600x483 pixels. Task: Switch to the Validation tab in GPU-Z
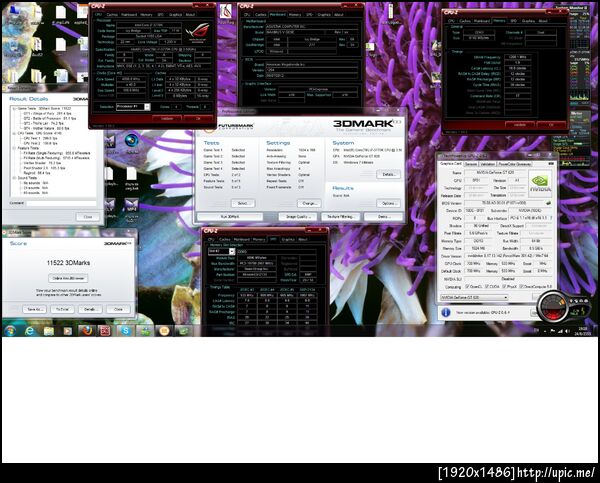point(487,164)
